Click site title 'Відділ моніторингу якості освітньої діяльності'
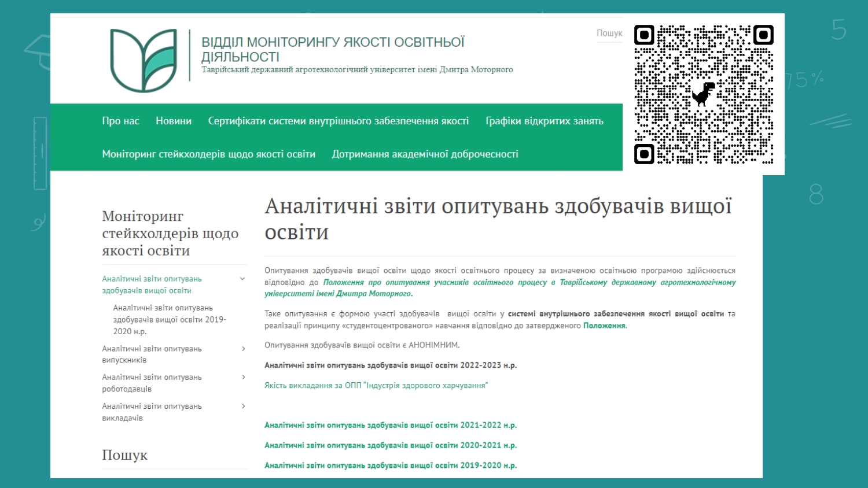 tap(333, 50)
